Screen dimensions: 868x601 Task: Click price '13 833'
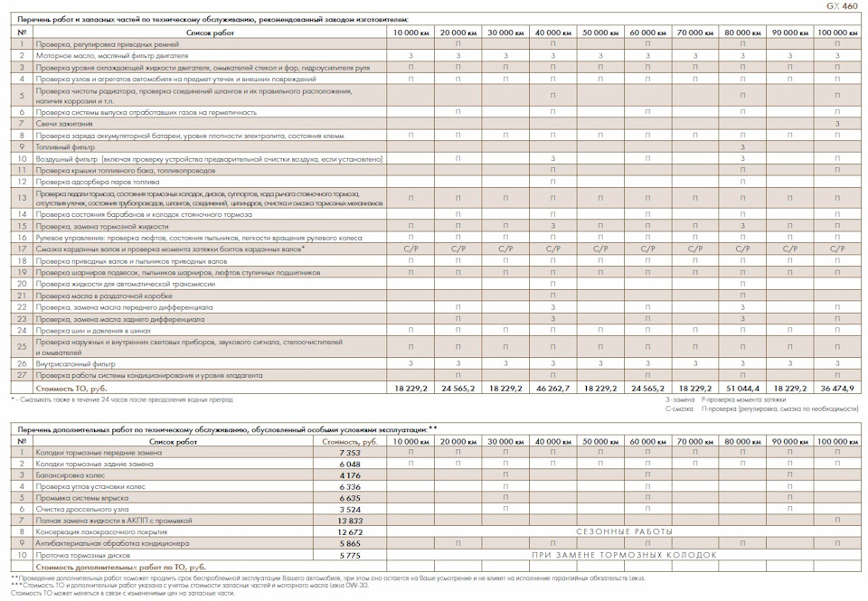point(350,521)
